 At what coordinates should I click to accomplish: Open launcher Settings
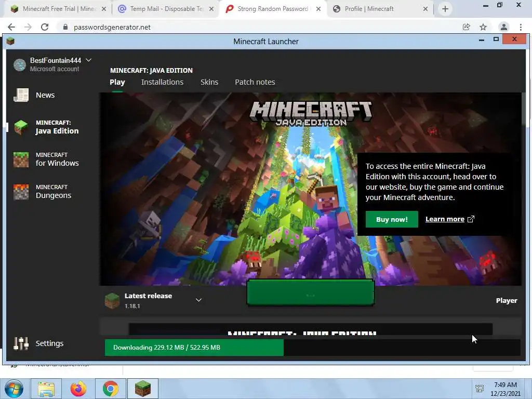[38, 343]
